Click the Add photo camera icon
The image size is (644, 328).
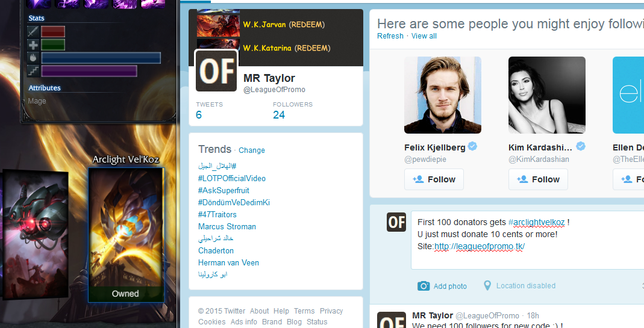click(x=424, y=286)
